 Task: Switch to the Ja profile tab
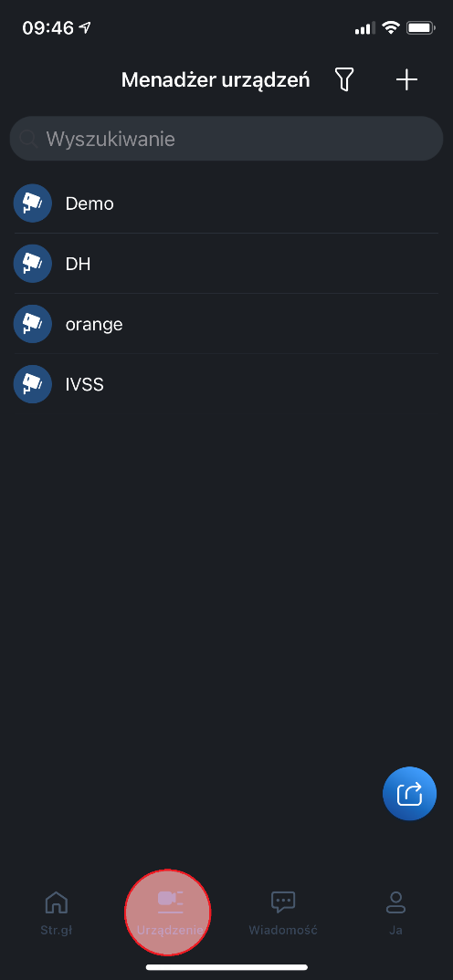[395, 912]
